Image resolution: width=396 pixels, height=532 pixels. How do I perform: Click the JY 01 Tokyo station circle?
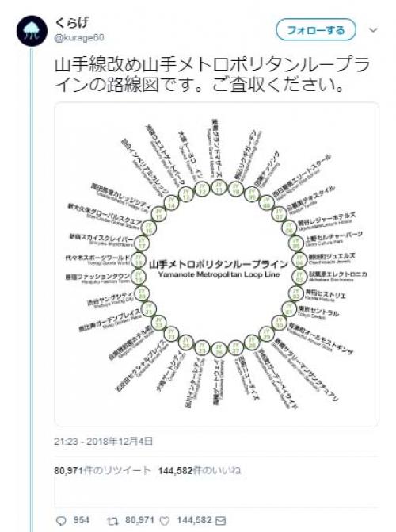[x=289, y=309]
